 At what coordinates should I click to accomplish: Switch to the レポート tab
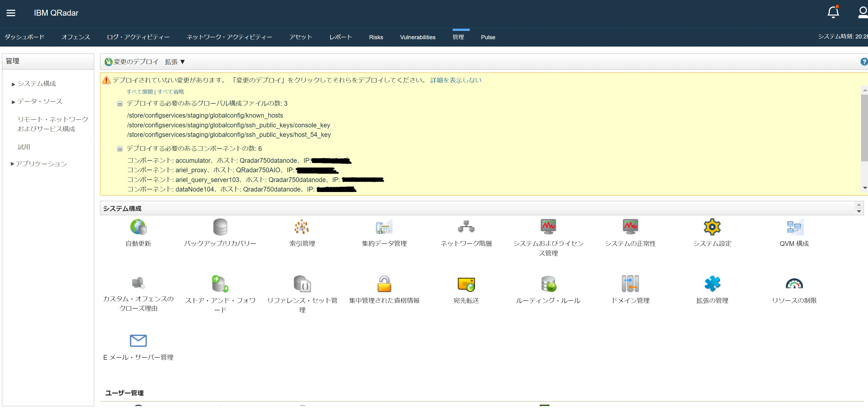coord(341,37)
